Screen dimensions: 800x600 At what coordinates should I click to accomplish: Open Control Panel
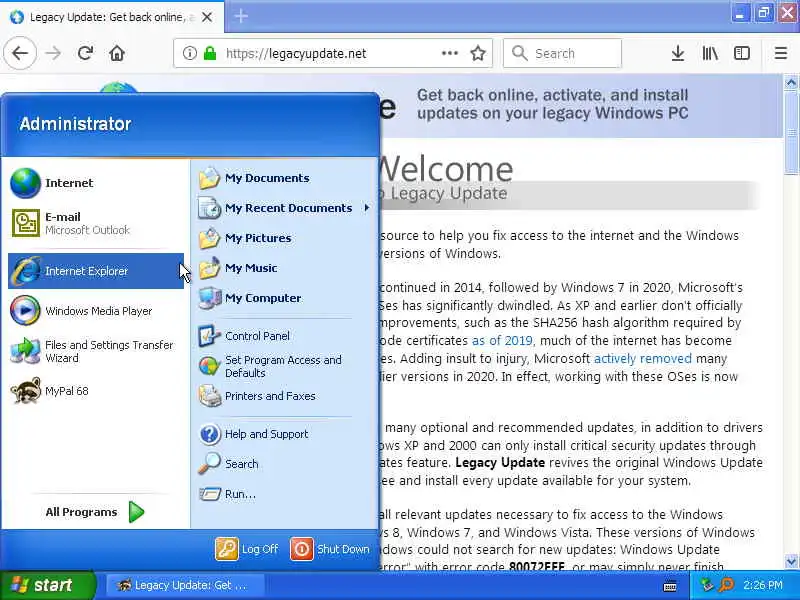(284, 336)
